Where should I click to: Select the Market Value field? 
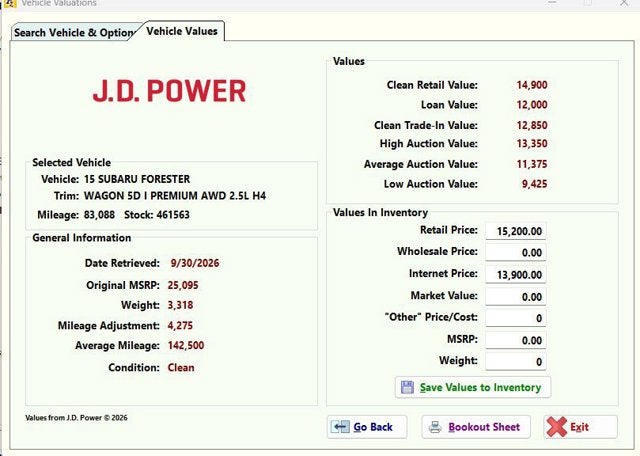[x=516, y=297]
